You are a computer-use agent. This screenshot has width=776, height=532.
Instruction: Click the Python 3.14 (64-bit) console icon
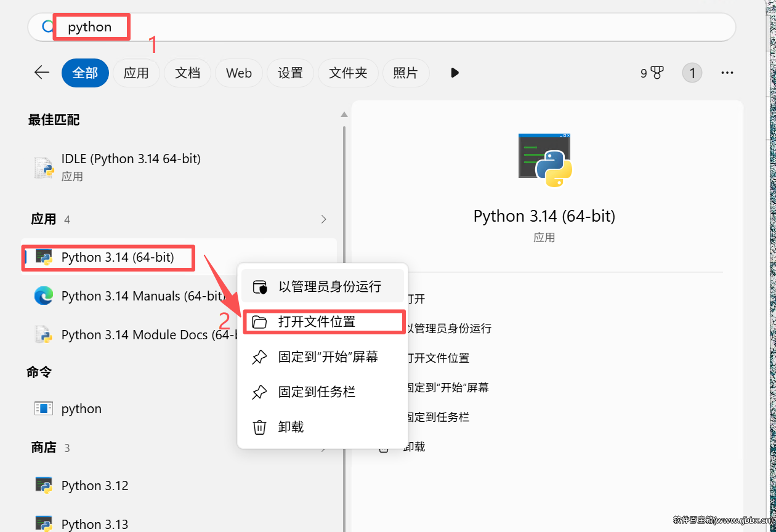pos(44,257)
